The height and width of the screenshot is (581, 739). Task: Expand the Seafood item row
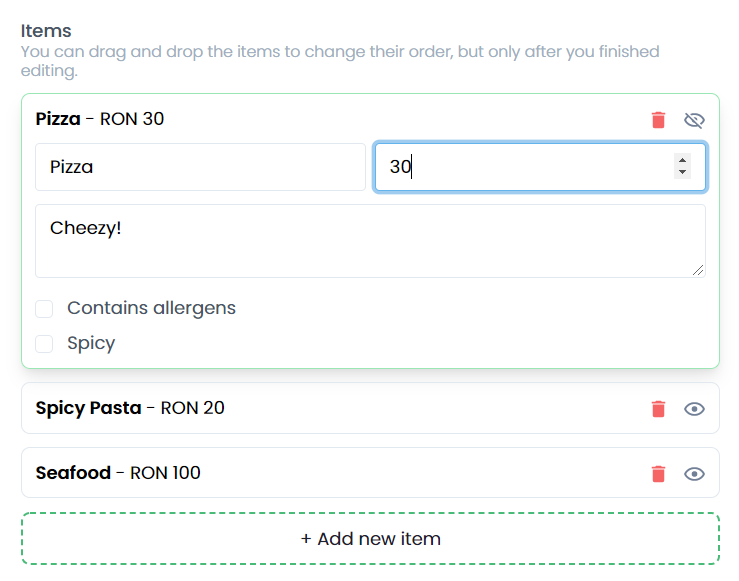coord(300,473)
